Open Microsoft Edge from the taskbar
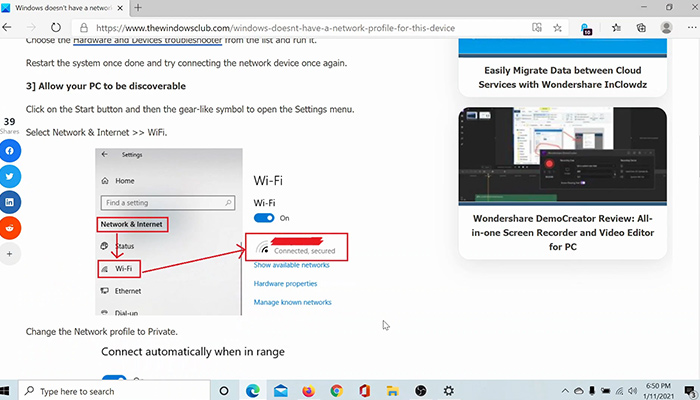The image size is (700, 400). pyautogui.click(x=253, y=391)
